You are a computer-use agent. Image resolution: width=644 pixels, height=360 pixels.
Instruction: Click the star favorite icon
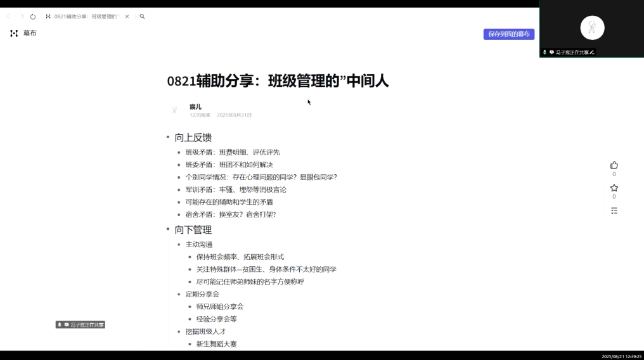pyautogui.click(x=614, y=188)
